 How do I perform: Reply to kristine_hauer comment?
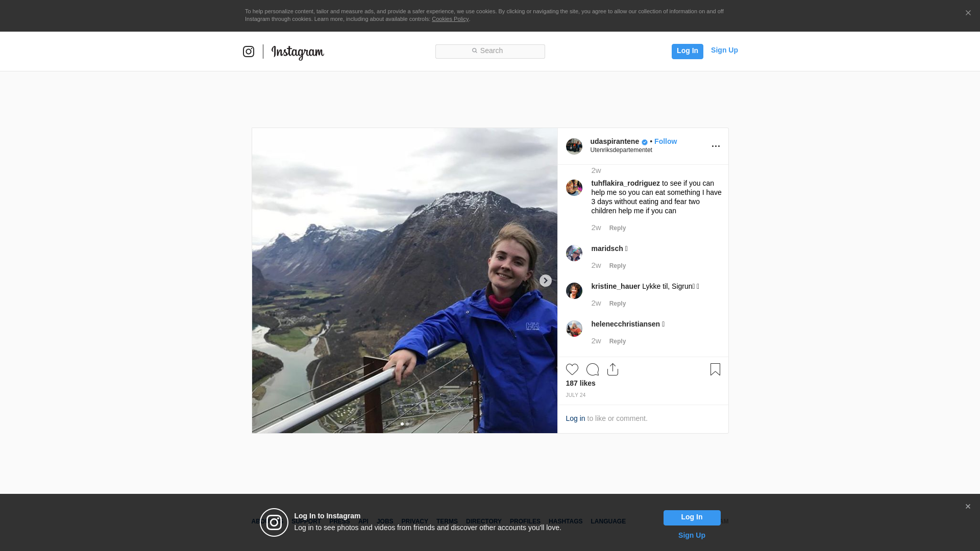tap(618, 304)
